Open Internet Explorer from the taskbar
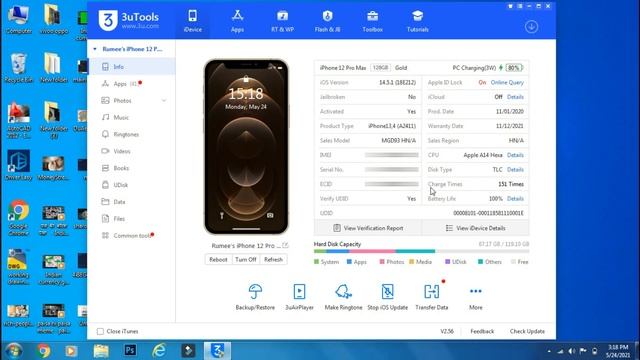 (x=159, y=351)
